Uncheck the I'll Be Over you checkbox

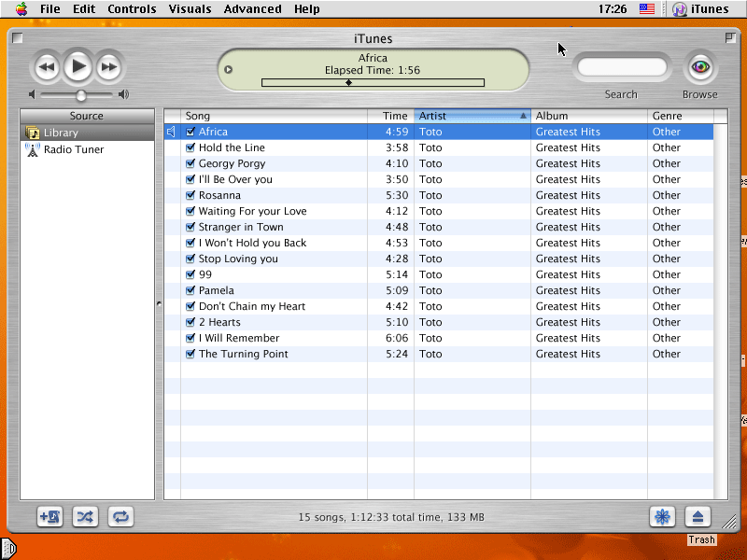point(190,179)
